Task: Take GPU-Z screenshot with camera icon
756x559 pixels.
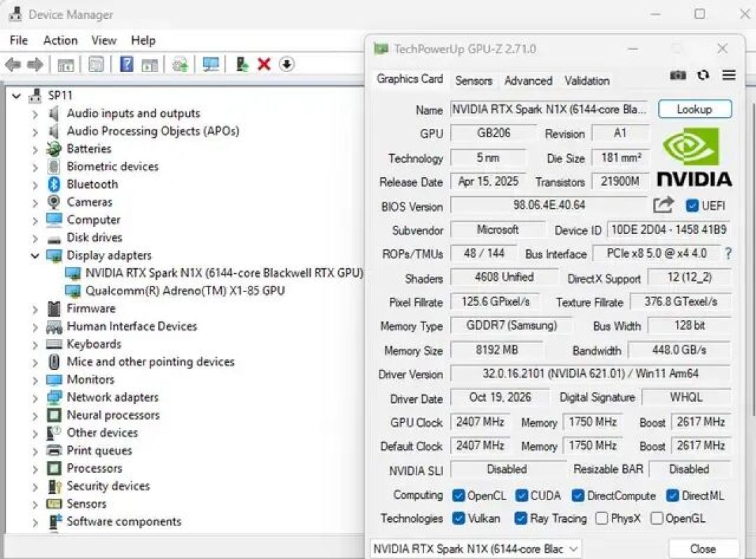Action: coord(678,75)
